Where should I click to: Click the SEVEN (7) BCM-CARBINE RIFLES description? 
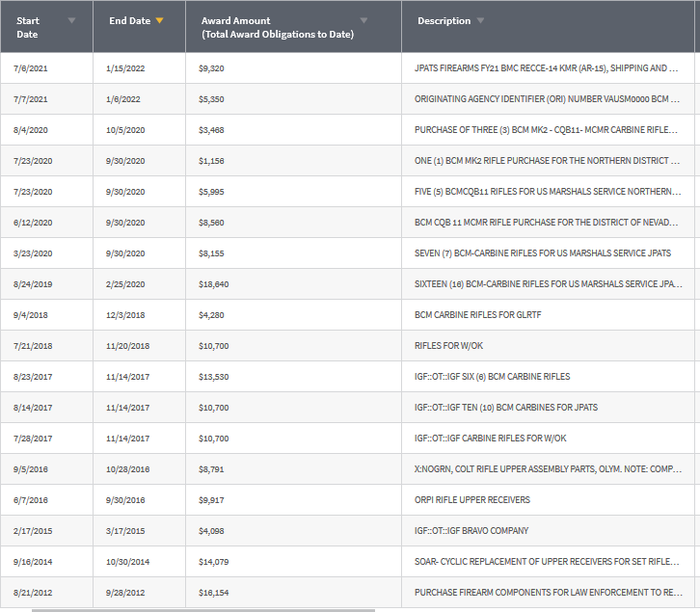(543, 253)
